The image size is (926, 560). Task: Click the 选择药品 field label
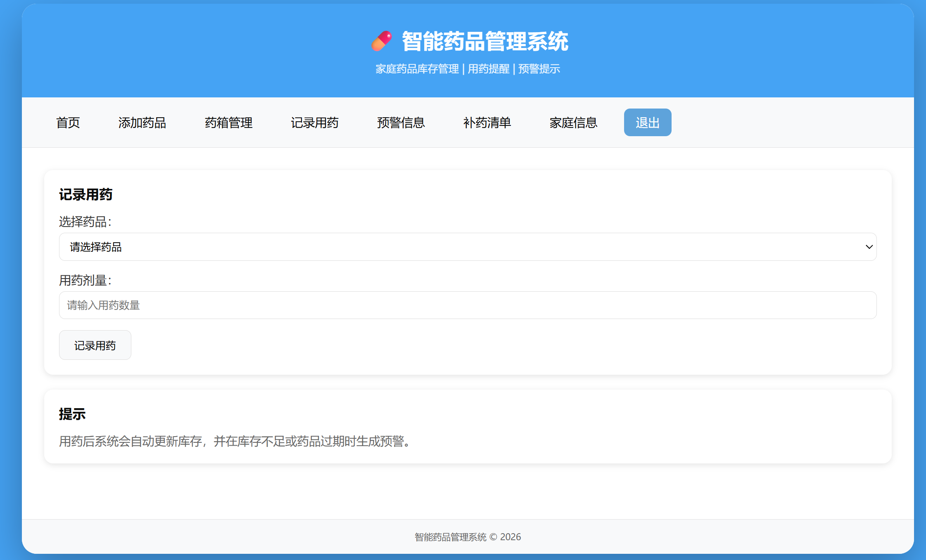(x=85, y=222)
